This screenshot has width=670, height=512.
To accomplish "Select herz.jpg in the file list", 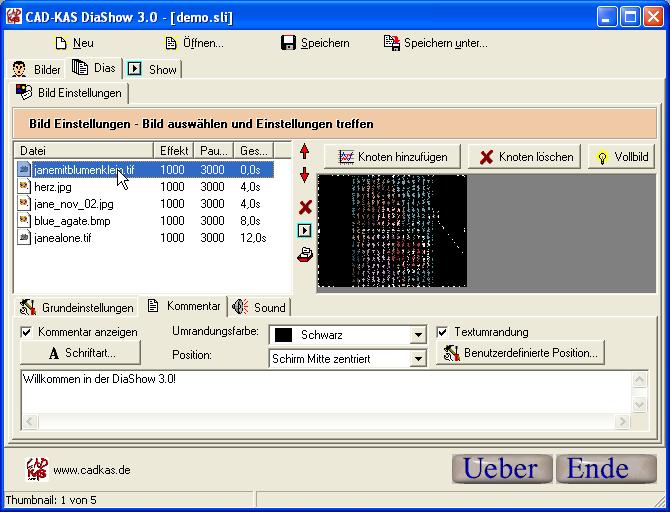I will coord(53,187).
